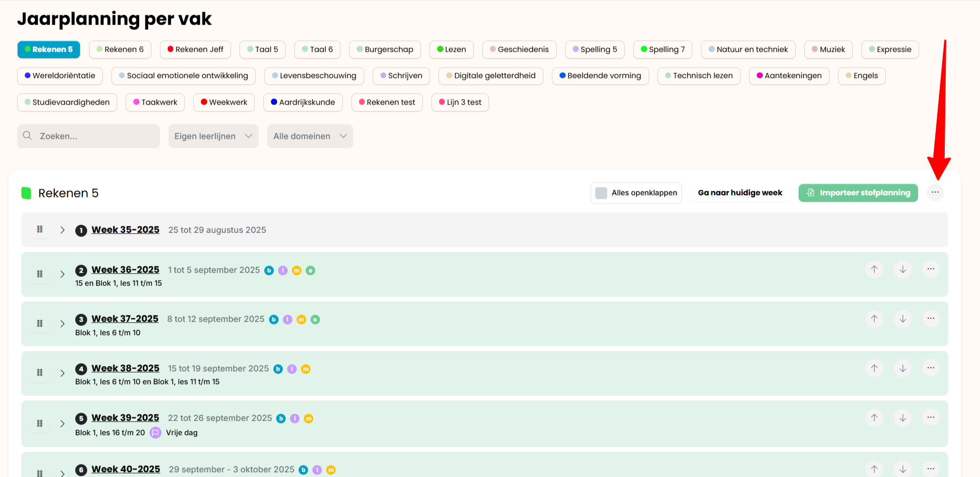Open the Week 36-2025 link

click(125, 269)
